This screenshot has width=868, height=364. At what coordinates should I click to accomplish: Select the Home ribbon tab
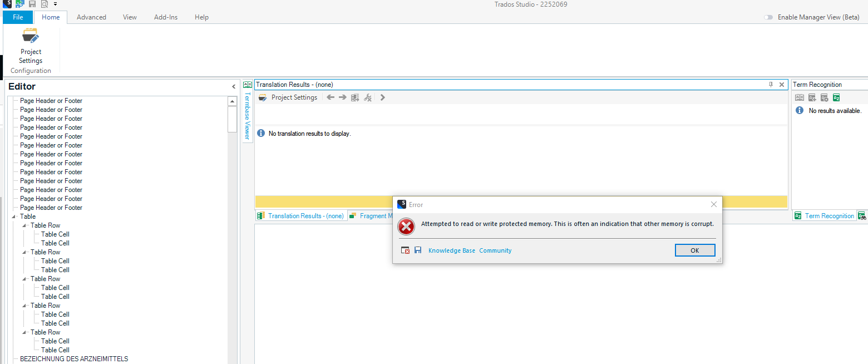click(x=51, y=17)
